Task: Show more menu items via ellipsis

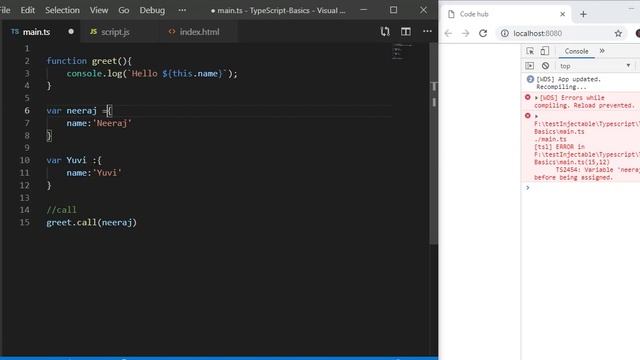Action: click(x=182, y=10)
